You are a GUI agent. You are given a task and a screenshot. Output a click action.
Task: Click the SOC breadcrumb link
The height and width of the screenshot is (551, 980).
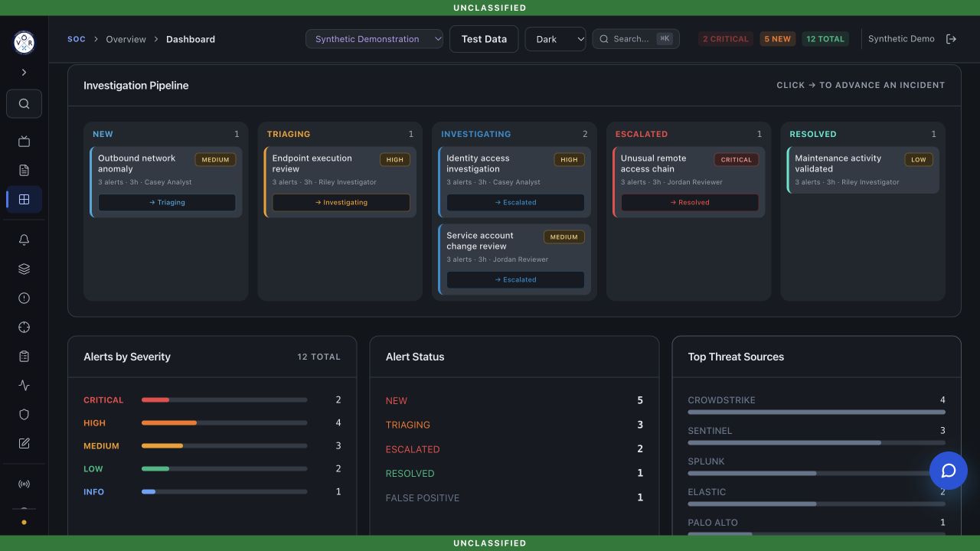(x=77, y=39)
